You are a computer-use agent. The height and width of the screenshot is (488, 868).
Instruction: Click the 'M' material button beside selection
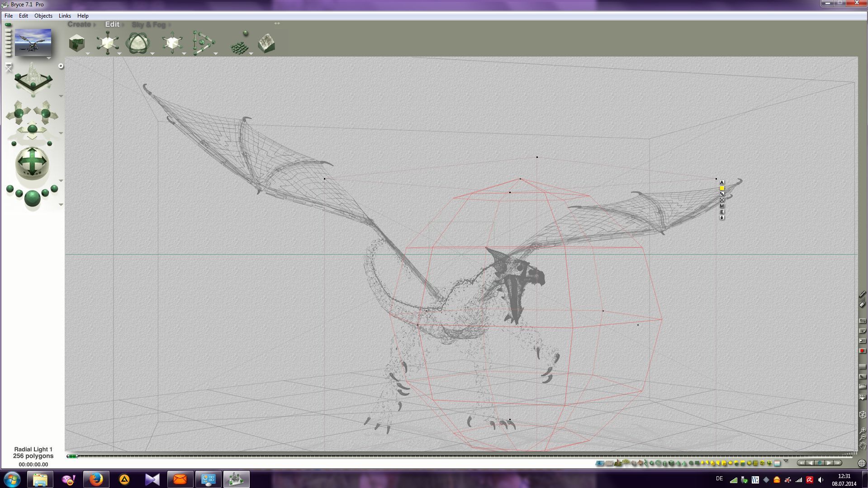722,206
